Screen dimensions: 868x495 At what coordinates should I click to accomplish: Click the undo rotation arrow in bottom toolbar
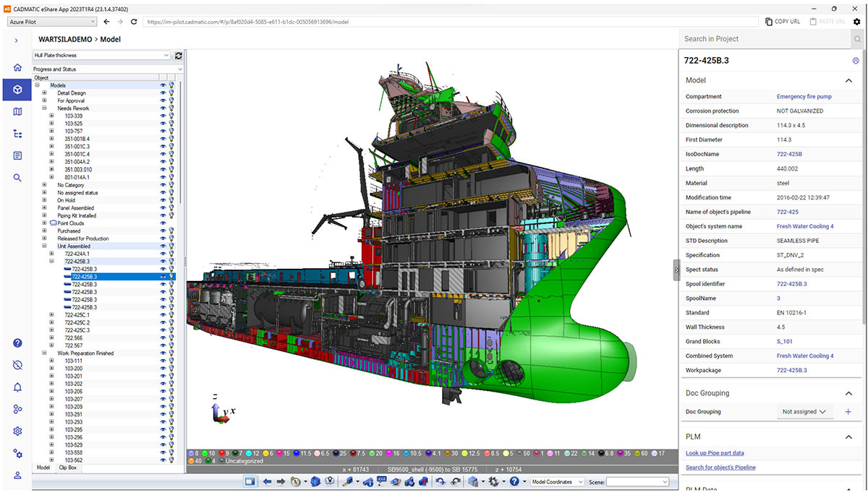(x=441, y=481)
